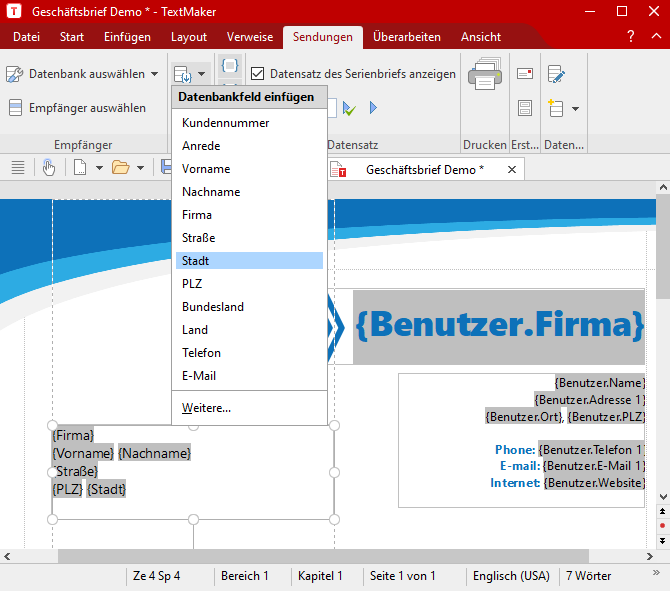Open the Ansicht ribbon tab
Screen dimensions: 670x591
[481, 37]
